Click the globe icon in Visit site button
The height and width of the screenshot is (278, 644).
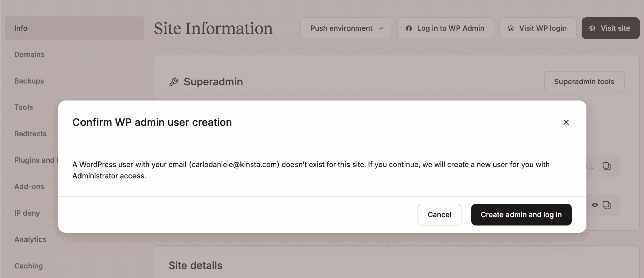[x=592, y=28]
